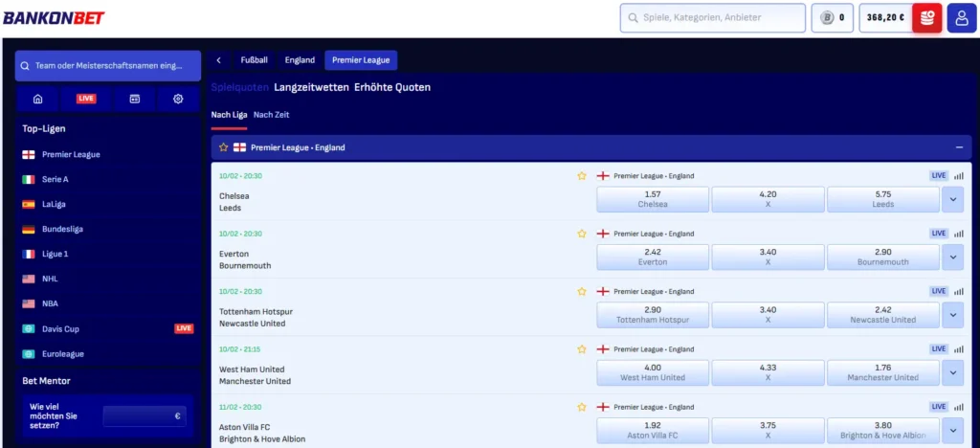The image size is (980, 448).
Task: Expand more markets for Aston Villa match
Action: 952,431
